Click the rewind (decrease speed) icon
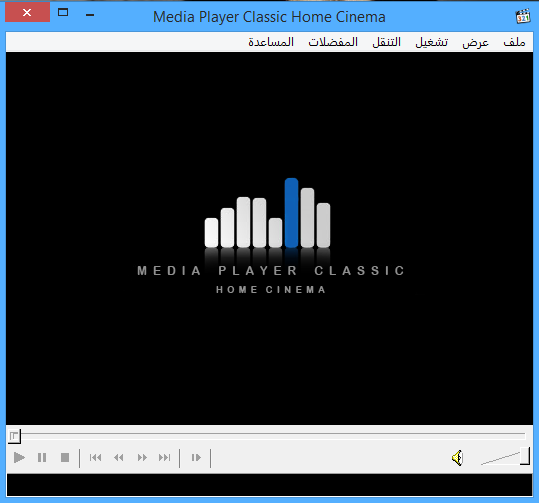The height and width of the screenshot is (503, 539). pyautogui.click(x=119, y=458)
